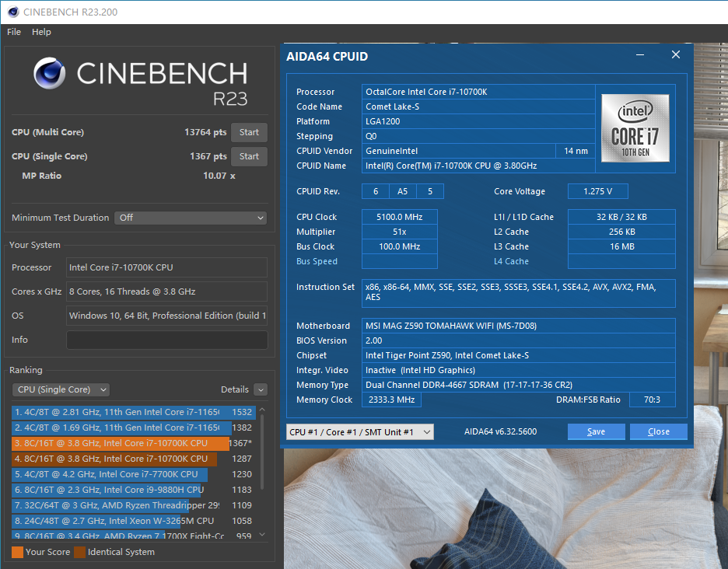Screen dimensions: 728x569
Task: Open the Help menu
Action: 41,32
